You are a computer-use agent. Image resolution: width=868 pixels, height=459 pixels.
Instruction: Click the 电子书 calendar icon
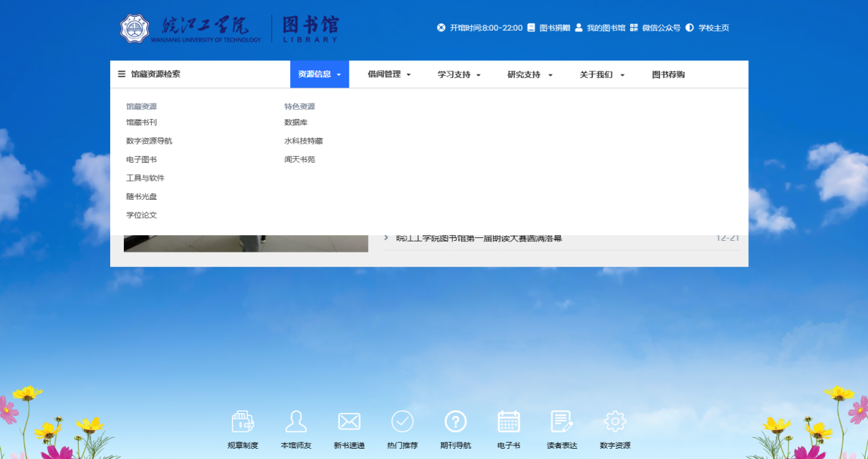[509, 421]
